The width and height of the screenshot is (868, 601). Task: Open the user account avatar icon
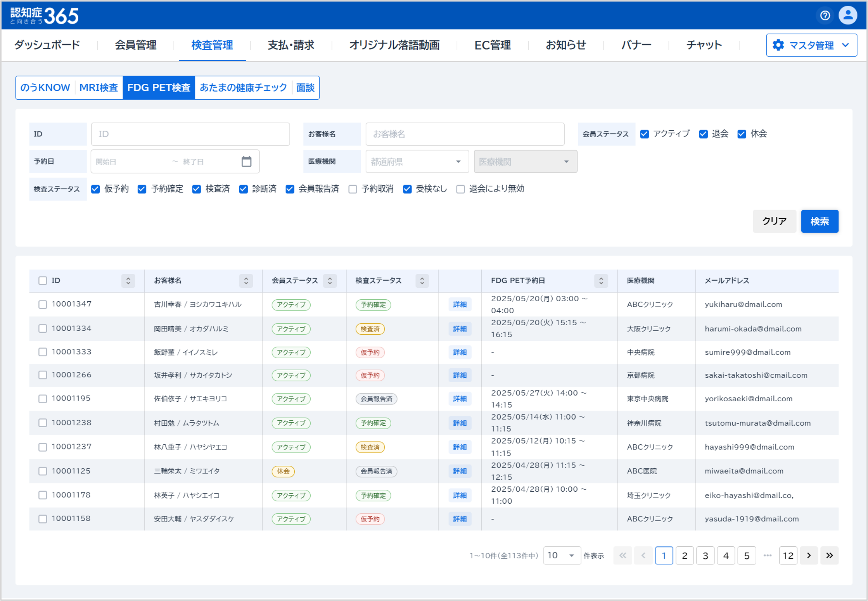(848, 15)
